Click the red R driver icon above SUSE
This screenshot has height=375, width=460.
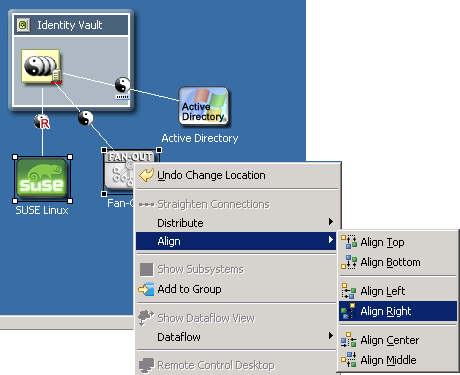(x=42, y=122)
